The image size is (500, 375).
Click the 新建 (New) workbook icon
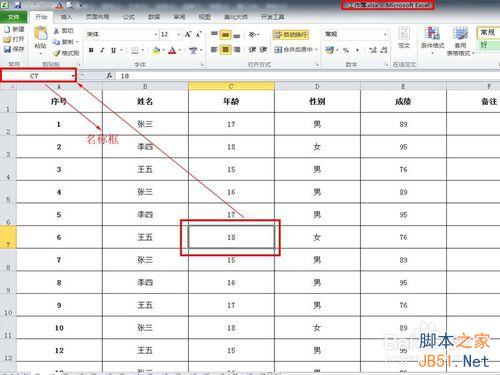7,30
